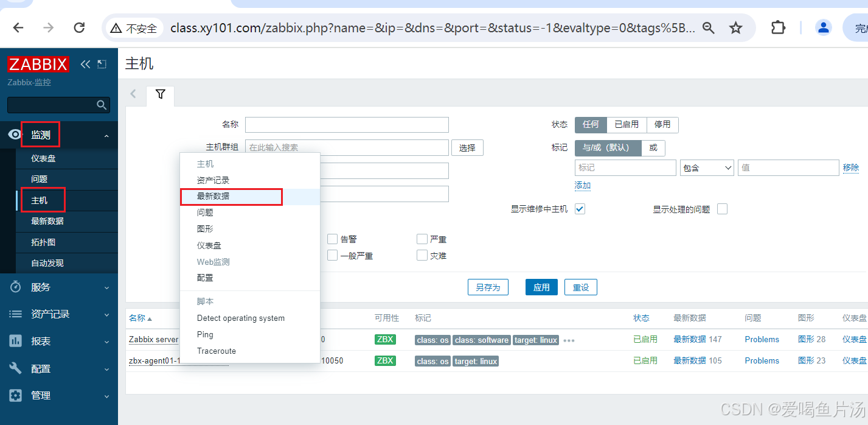Open the browser extensions puzzle icon
Screen dimensions: 868x425
pyautogui.click(x=778, y=27)
